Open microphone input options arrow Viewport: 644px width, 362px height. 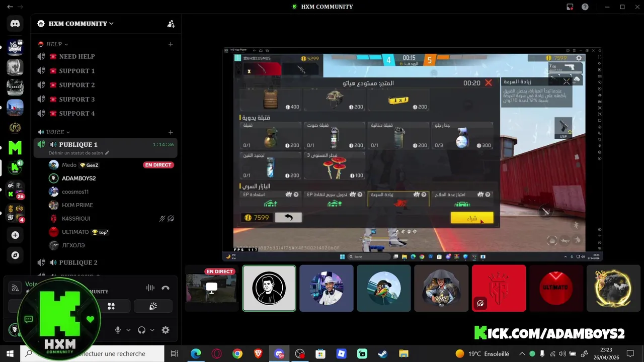pos(128,330)
